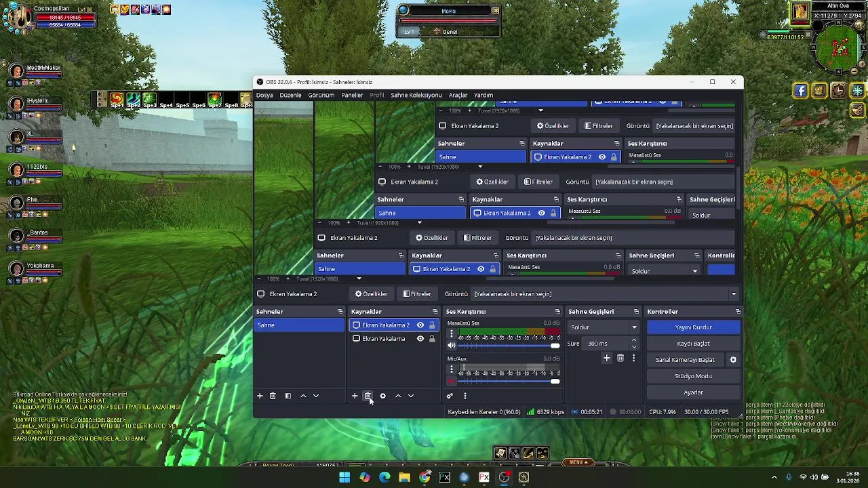Open Ayarlar settings button

(x=693, y=392)
